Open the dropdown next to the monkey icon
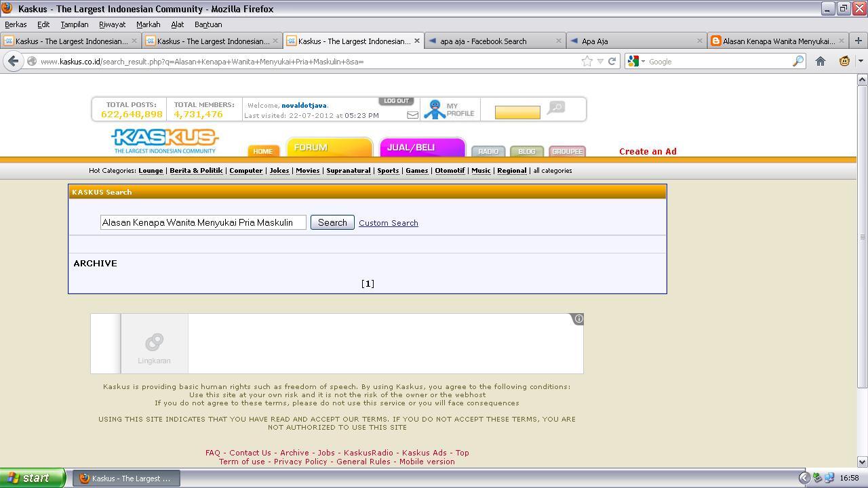 [x=861, y=61]
